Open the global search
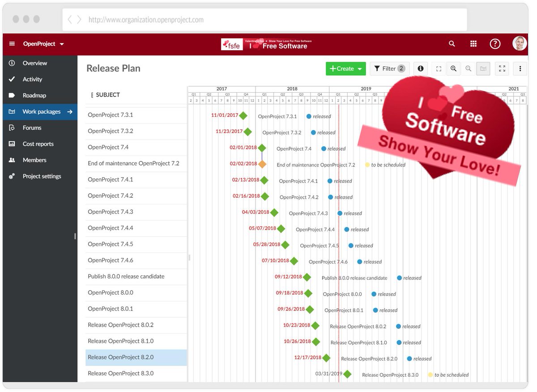Viewport: 537px width, 392px height. (x=452, y=43)
